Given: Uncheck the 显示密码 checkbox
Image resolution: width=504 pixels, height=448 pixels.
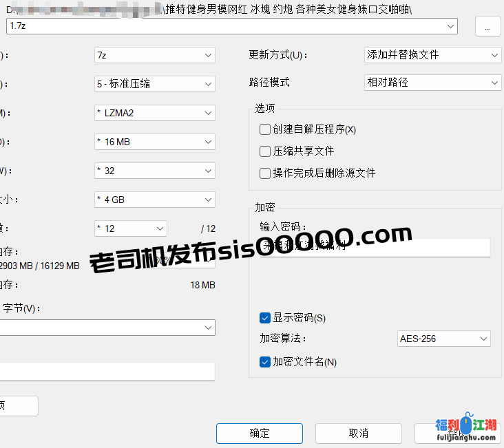Looking at the screenshot, I should (265, 318).
